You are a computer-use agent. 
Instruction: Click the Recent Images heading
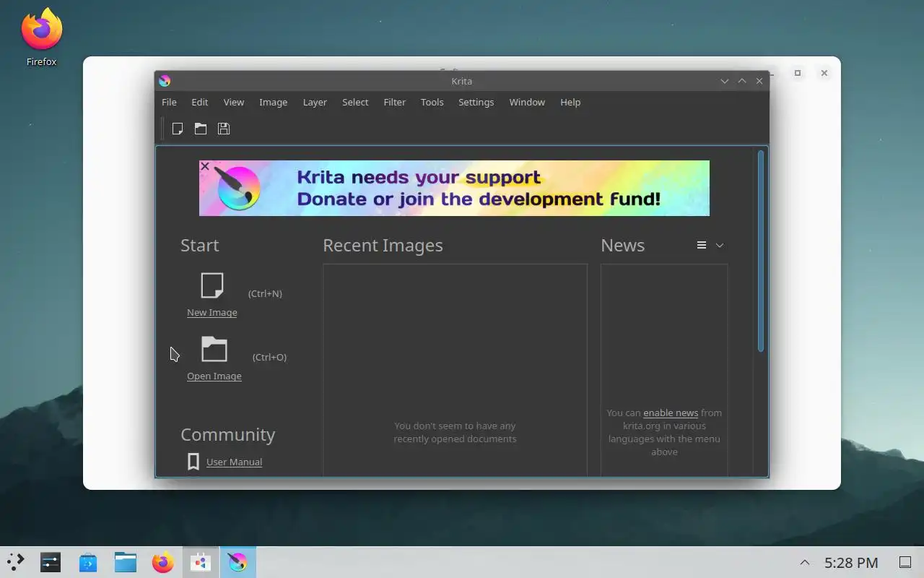point(383,246)
